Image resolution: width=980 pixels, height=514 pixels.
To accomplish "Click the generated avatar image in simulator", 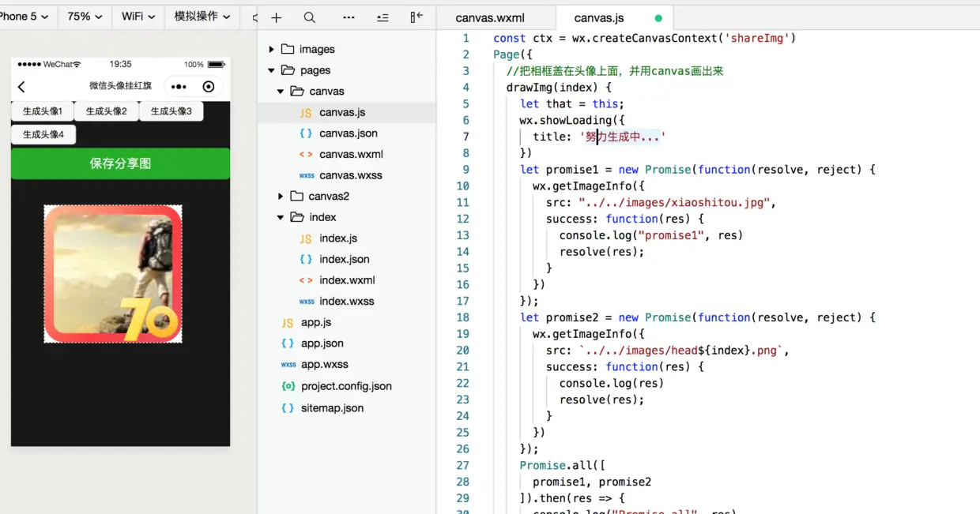I will click(x=113, y=274).
